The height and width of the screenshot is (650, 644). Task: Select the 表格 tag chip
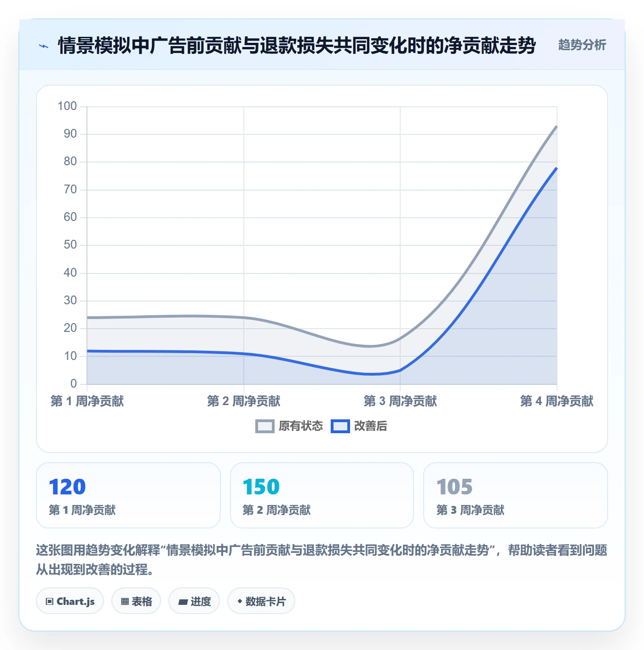tap(136, 601)
